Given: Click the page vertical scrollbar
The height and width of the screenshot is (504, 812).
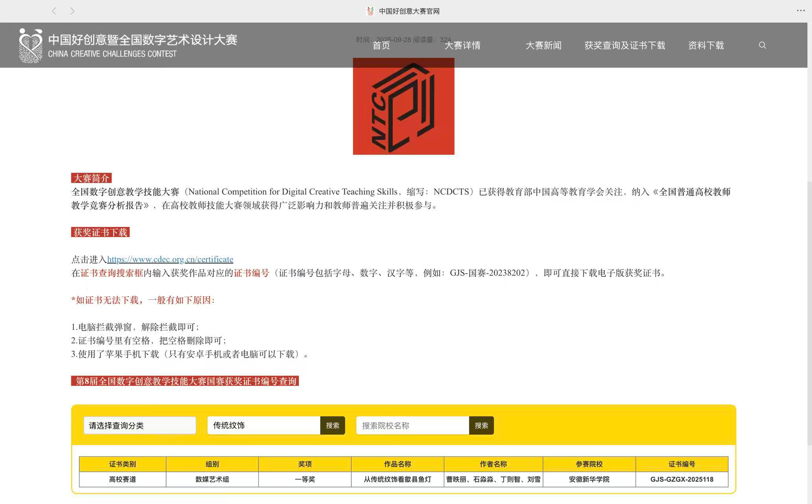Looking at the screenshot, I should coord(809,315).
